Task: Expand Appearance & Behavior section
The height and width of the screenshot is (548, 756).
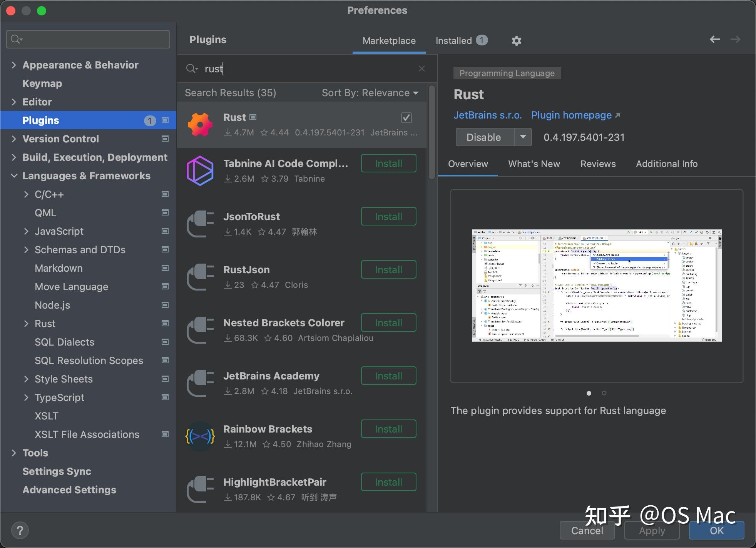Action: [14, 65]
